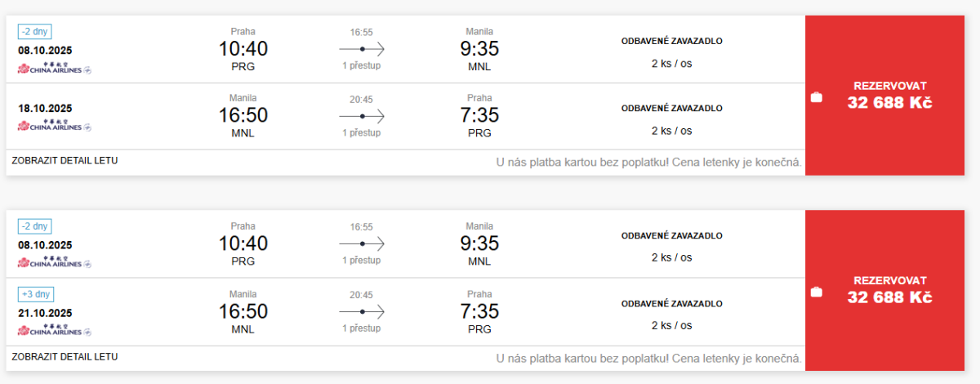
Task: Click suitcase icon in first Rezervovat panel
Action: click(x=817, y=98)
